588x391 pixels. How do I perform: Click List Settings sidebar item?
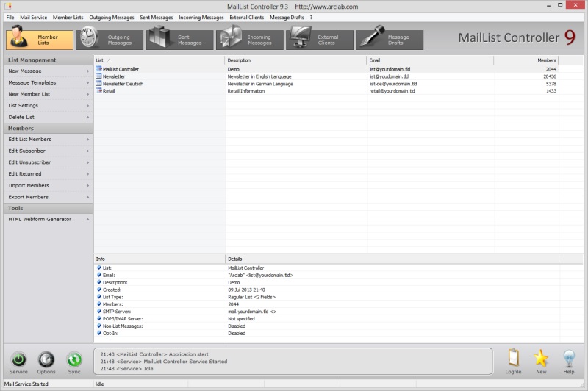coord(49,105)
